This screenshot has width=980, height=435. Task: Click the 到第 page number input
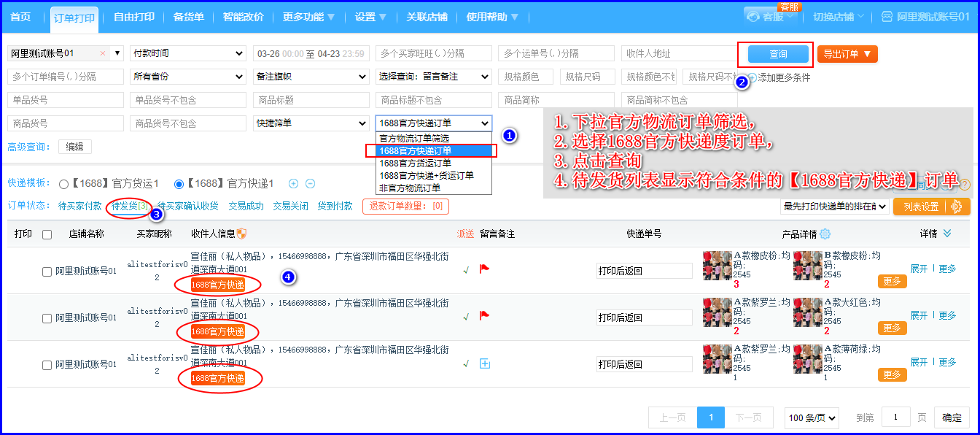tap(896, 417)
